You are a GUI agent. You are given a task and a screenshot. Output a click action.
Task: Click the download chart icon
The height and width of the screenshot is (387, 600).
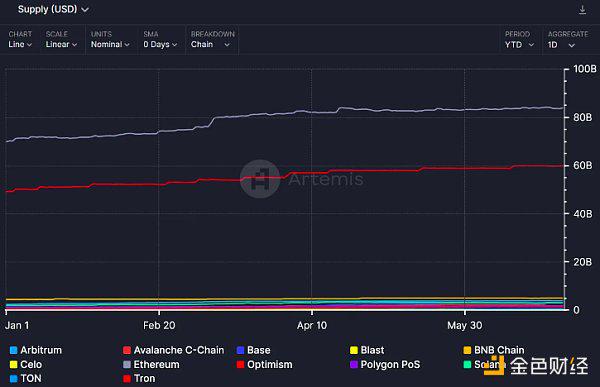[582, 10]
